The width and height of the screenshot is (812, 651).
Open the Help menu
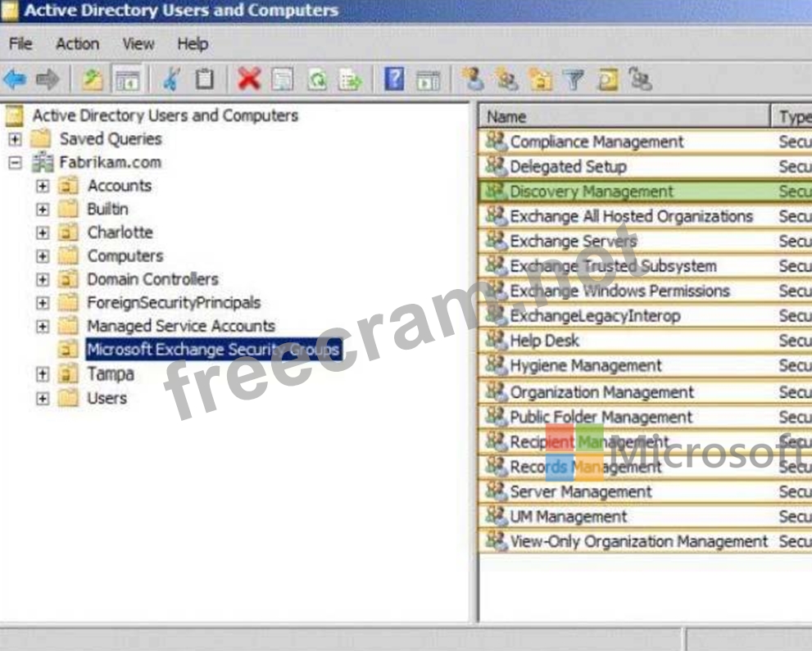tap(193, 44)
